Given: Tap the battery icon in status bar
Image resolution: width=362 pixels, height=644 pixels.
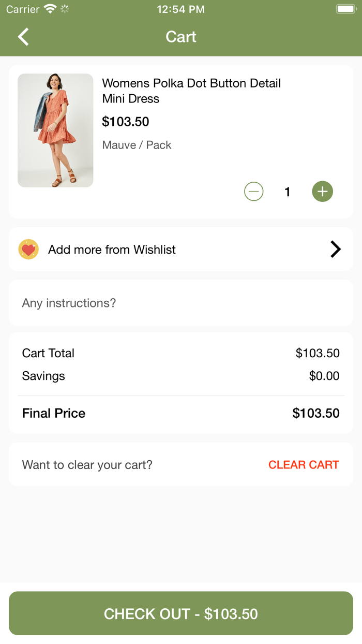Looking at the screenshot, I should 345,9.
